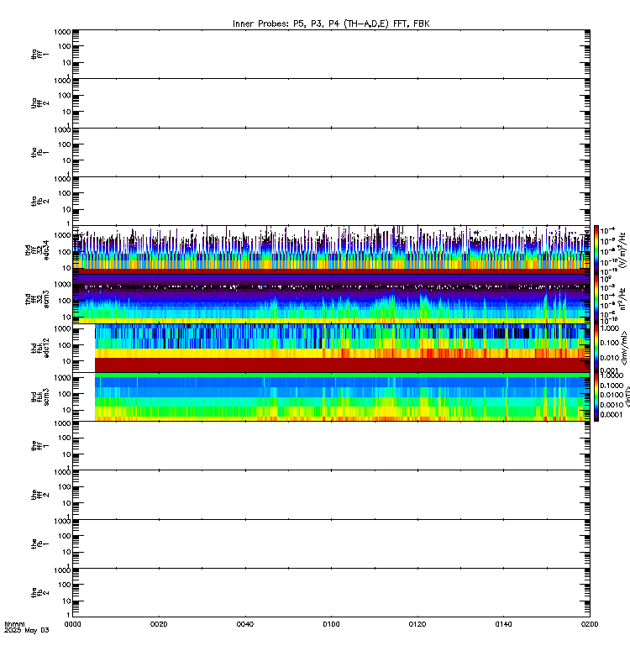The height and width of the screenshot is (672, 630).
Task: Click the 'hhmm' time format label
Action: click(x=14, y=624)
